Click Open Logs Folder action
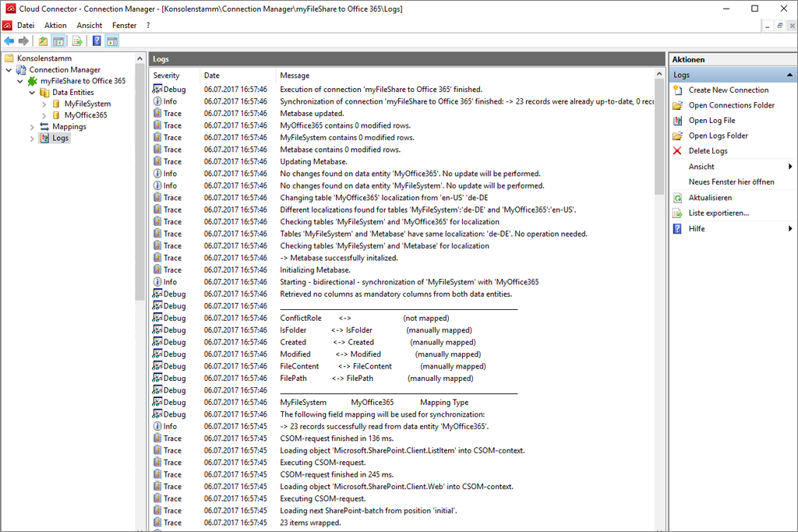 pos(718,136)
